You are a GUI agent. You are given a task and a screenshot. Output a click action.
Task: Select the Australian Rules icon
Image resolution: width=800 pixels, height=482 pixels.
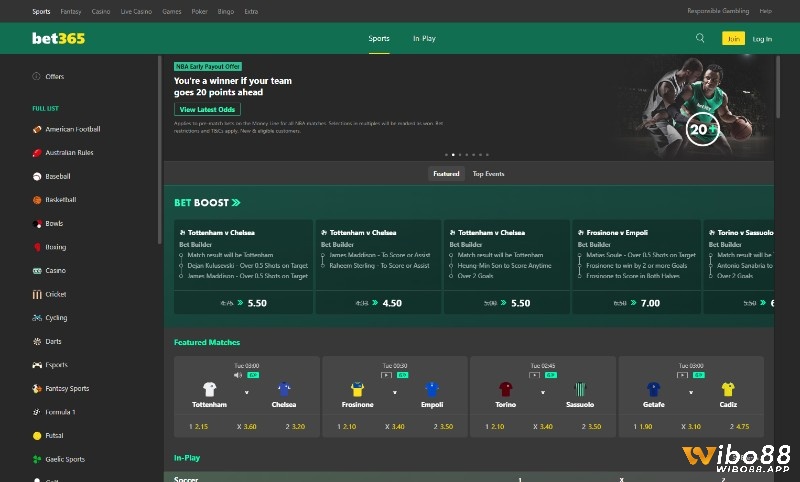pyautogui.click(x=37, y=153)
